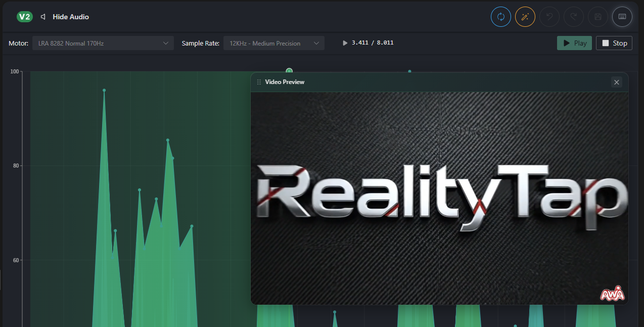The height and width of the screenshot is (327, 644).
Task: Click the Sample Rate: label
Action: (x=201, y=43)
